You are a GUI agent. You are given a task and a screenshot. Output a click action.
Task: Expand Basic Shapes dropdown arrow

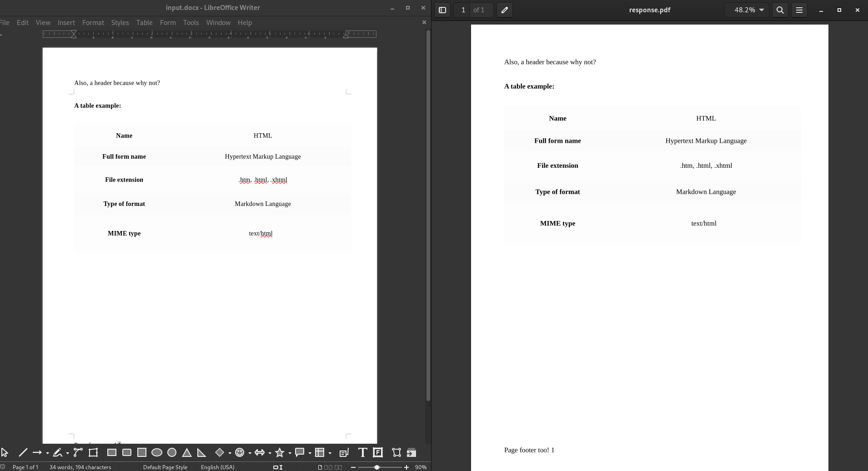(230, 453)
